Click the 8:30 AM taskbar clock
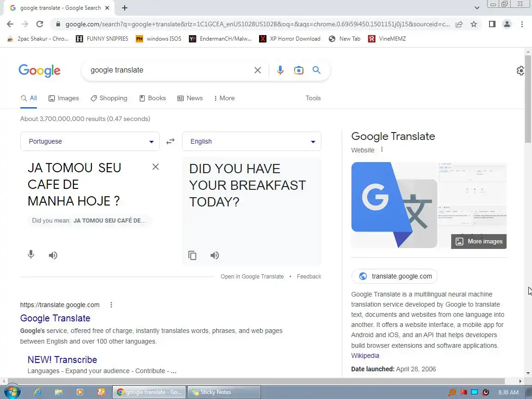The height and width of the screenshot is (399, 532). pos(508,392)
